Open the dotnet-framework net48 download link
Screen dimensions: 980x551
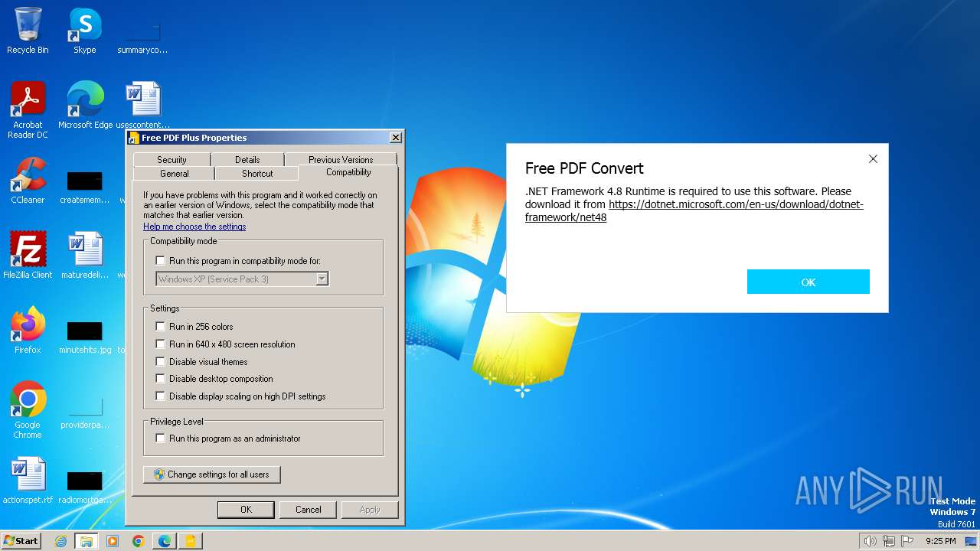click(694, 211)
